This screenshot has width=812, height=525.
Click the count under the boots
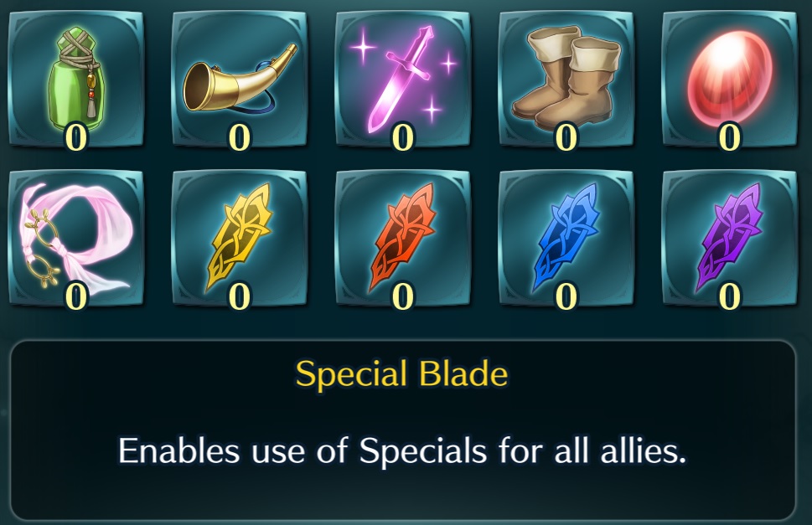pyautogui.click(x=566, y=137)
